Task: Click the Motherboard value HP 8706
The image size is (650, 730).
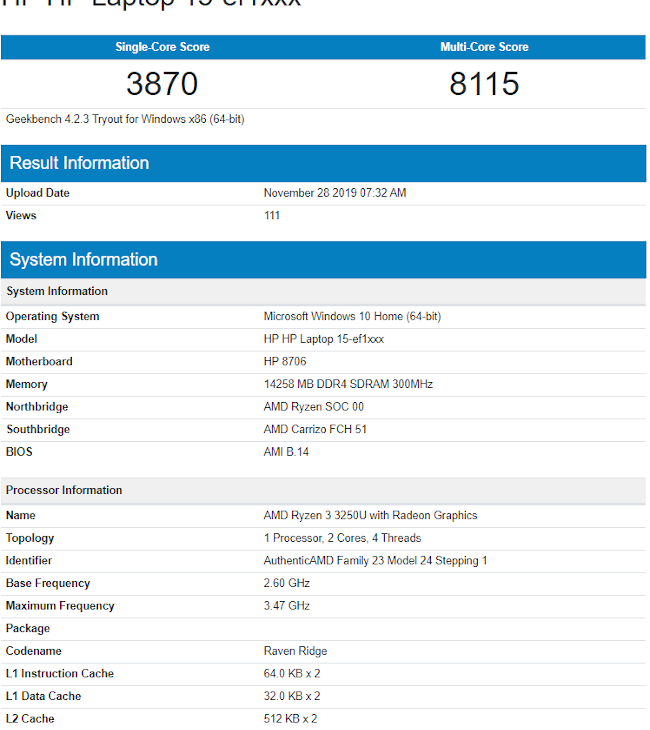Action: pyautogui.click(x=285, y=362)
